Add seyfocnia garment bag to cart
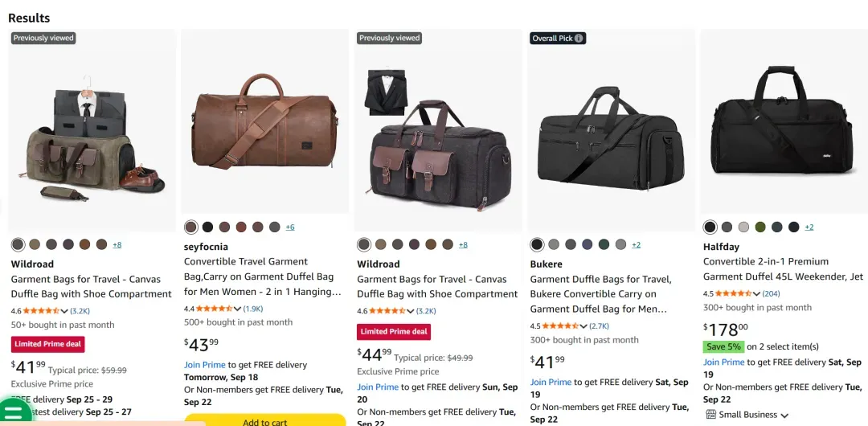The image size is (868, 426). 265,420
